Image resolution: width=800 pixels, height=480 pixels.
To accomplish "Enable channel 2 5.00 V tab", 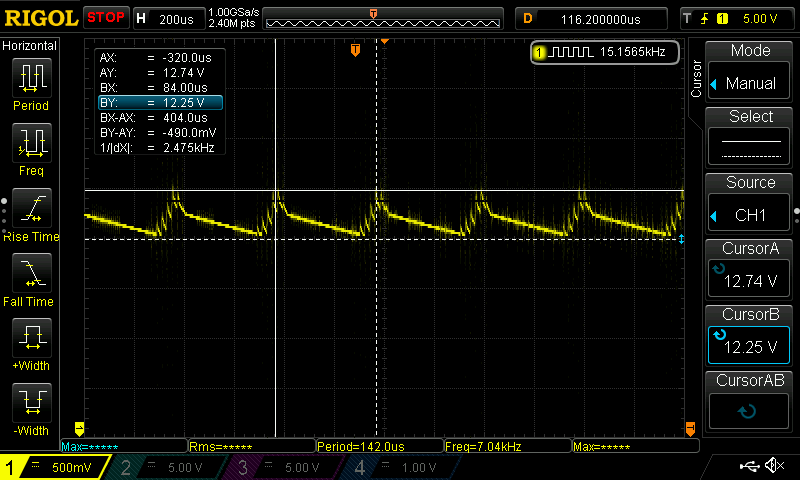I will click(167, 467).
